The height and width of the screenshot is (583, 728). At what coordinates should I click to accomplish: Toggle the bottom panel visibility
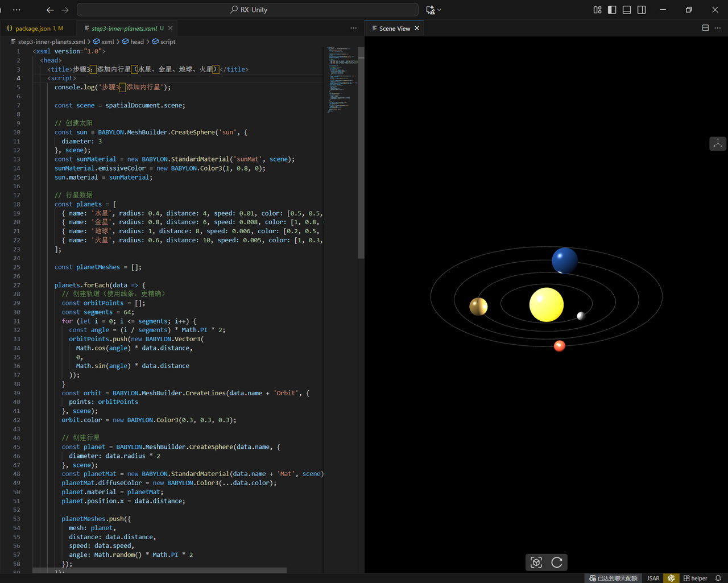[627, 10]
